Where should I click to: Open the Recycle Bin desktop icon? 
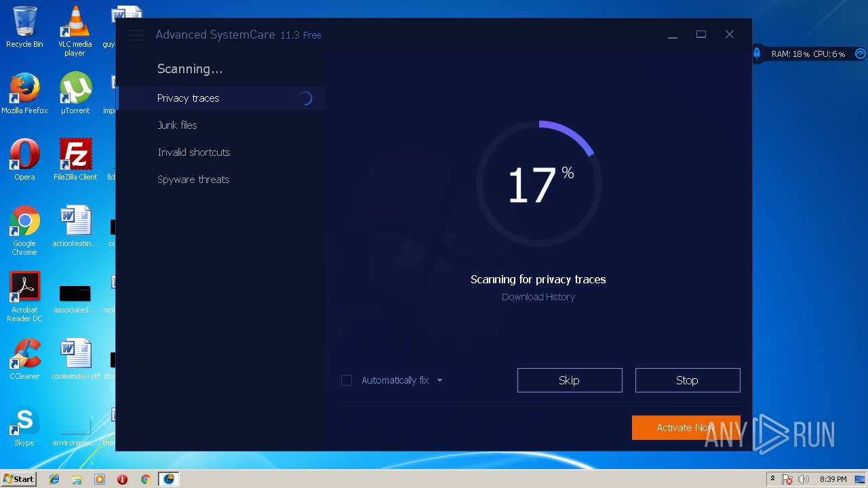point(24,27)
